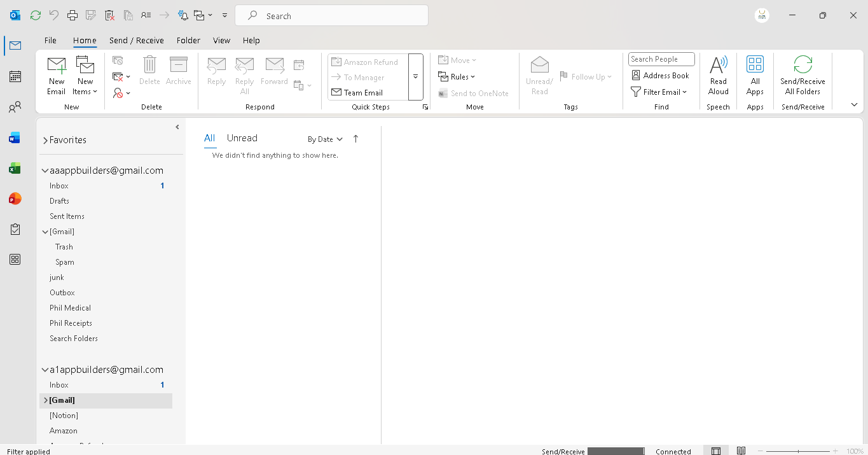Open Calendar from the left navigation bar
The width and height of the screenshot is (868, 455).
point(15,76)
